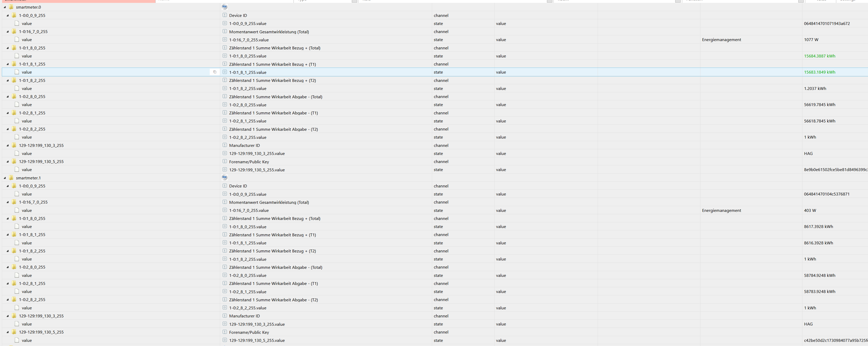868x346 pixels.
Task: Click the smartmeter.1 channel icon
Action: (x=225, y=178)
